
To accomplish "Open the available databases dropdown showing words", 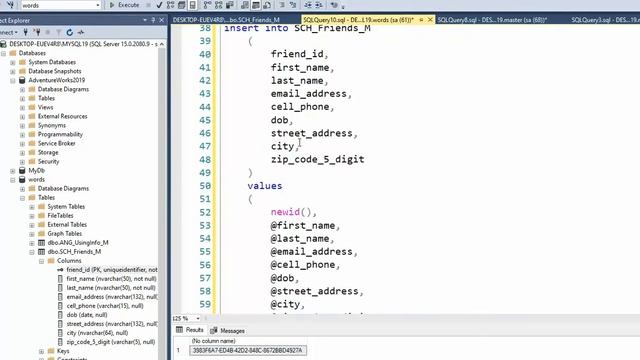I will [x=60, y=5].
